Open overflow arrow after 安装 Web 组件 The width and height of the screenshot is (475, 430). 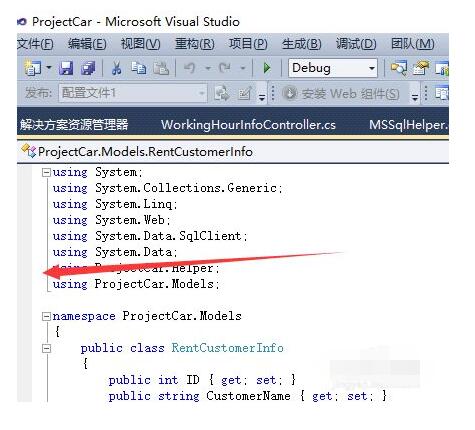415,97
